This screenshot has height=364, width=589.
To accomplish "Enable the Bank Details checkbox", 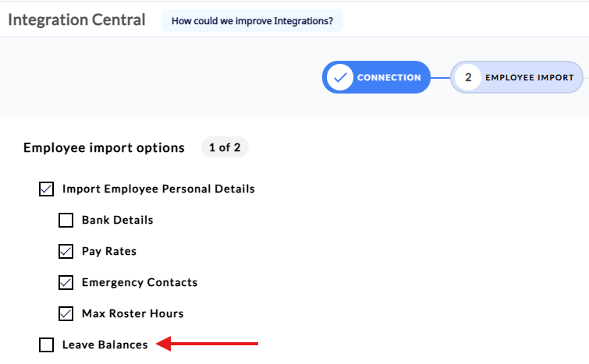I will [66, 220].
